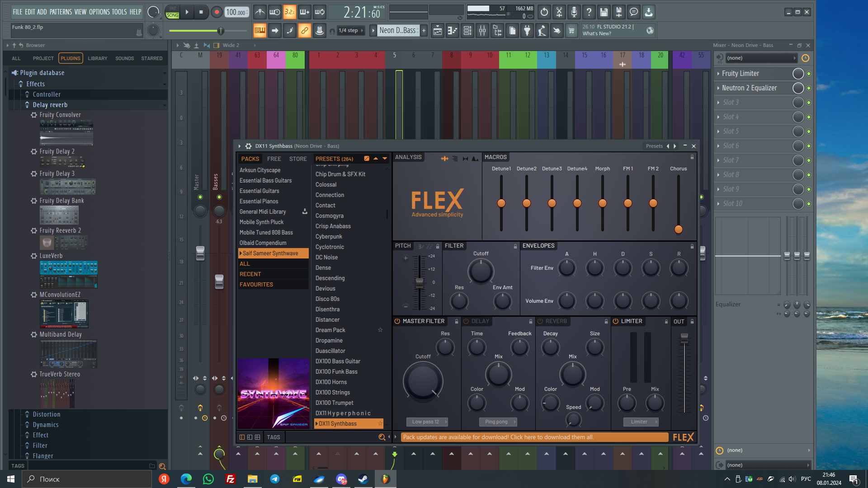This screenshot has width=868, height=488.
Task: Open the Playlist view icon
Action: tap(438, 31)
